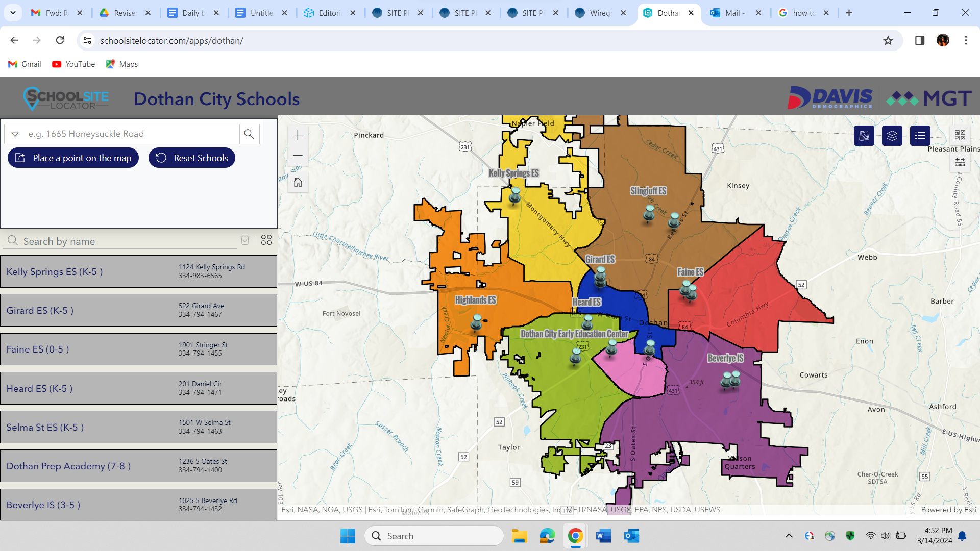Zoom out on the map
This screenshot has width=980, height=551.
click(298, 155)
